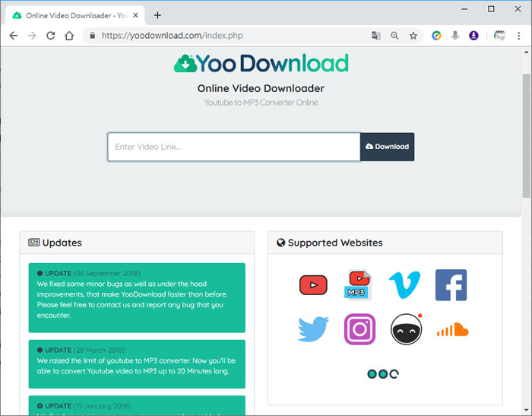Open the calendar extension icon

pyautogui.click(x=499, y=36)
